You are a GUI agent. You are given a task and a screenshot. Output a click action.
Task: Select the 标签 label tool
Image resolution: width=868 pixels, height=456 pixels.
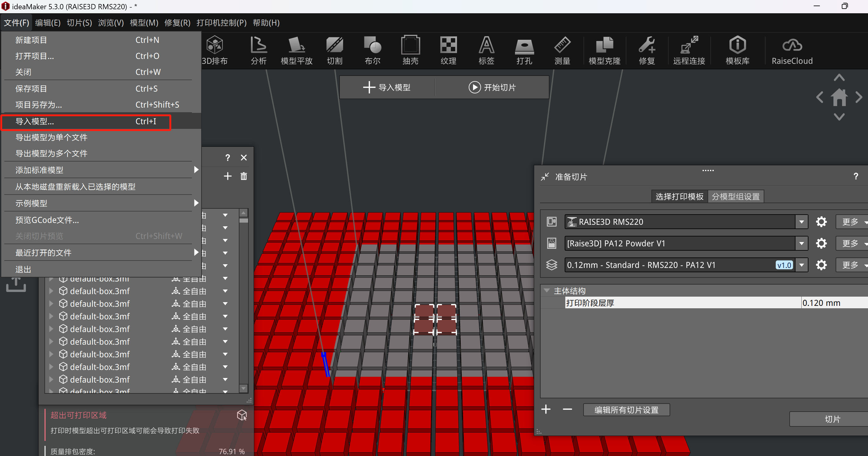click(486, 50)
